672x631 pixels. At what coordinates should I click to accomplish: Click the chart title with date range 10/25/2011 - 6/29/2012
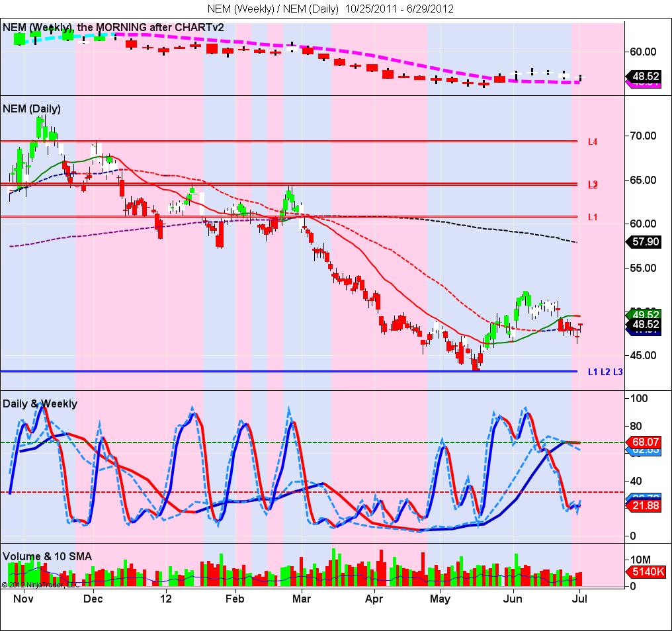(331, 9)
